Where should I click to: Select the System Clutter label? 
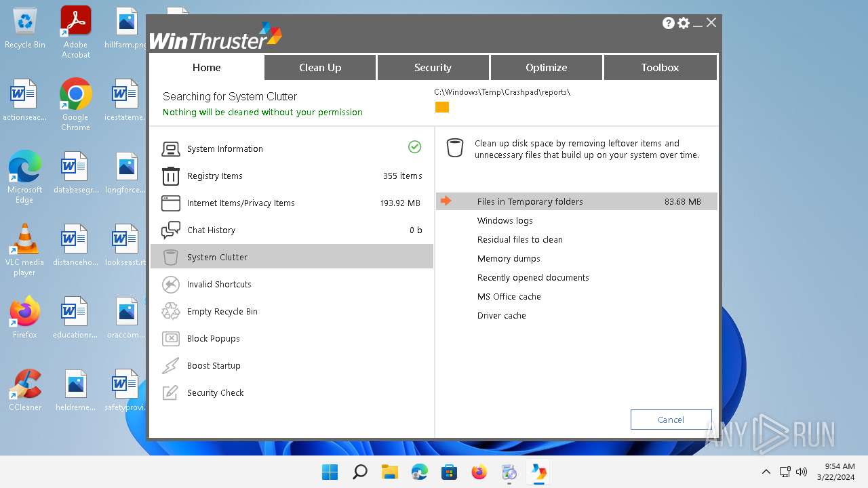pyautogui.click(x=218, y=258)
